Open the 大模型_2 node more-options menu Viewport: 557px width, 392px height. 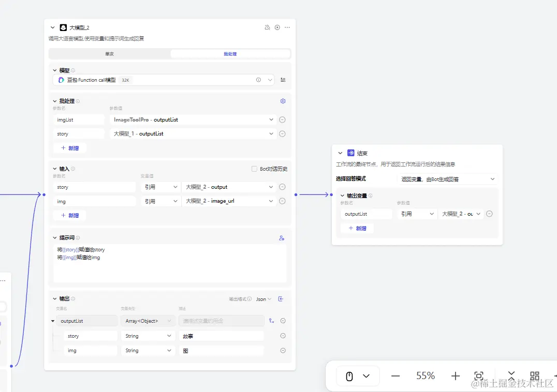click(287, 27)
